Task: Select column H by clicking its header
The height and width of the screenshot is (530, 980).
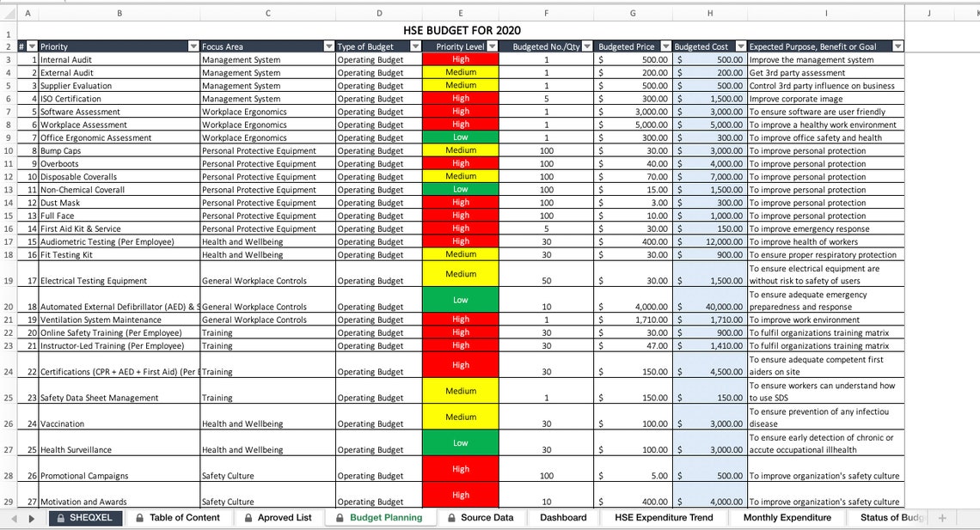Action: (709, 13)
